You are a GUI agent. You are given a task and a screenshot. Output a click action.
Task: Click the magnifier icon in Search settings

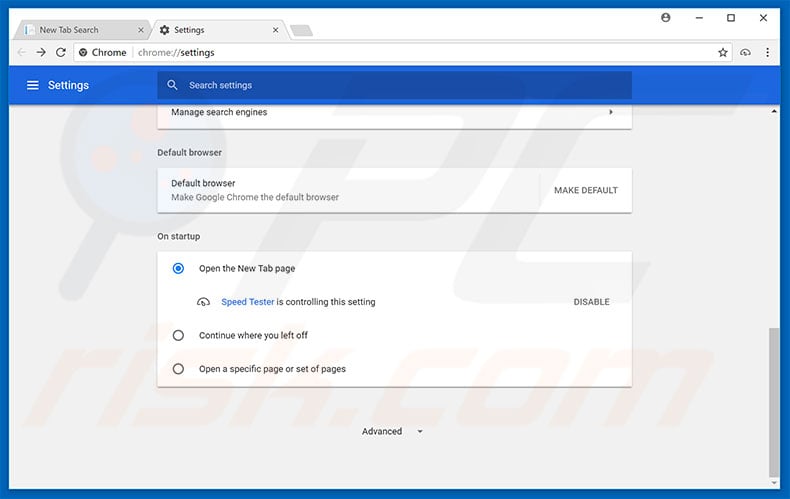172,85
